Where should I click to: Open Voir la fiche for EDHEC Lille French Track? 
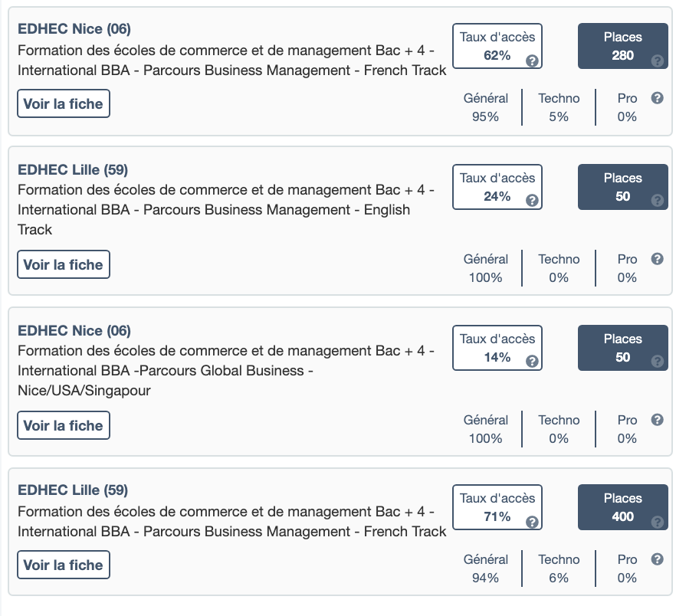click(64, 565)
